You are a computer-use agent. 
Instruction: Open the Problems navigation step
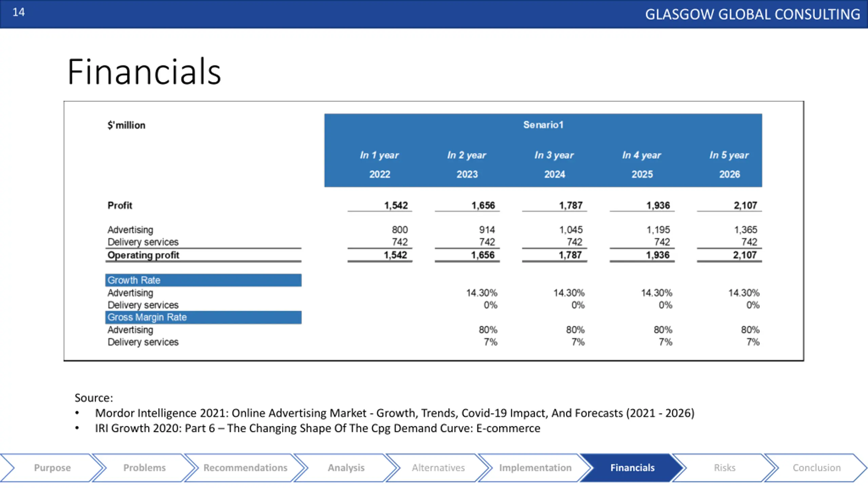point(144,468)
